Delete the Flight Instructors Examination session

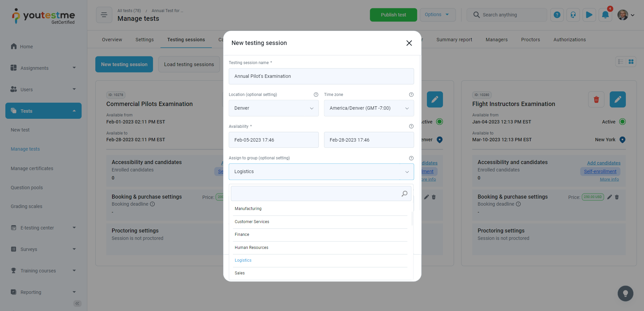point(596,100)
